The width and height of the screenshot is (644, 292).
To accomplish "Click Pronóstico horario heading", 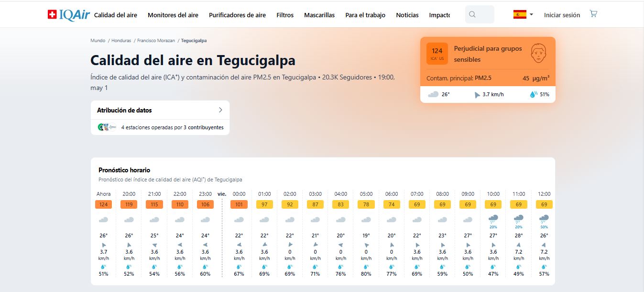I will click(124, 170).
